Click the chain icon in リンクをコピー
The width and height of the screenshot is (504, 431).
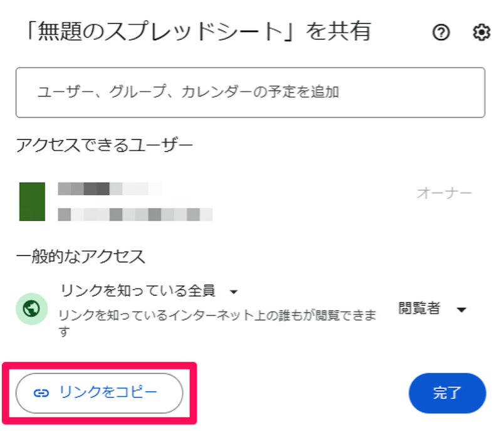(41, 393)
